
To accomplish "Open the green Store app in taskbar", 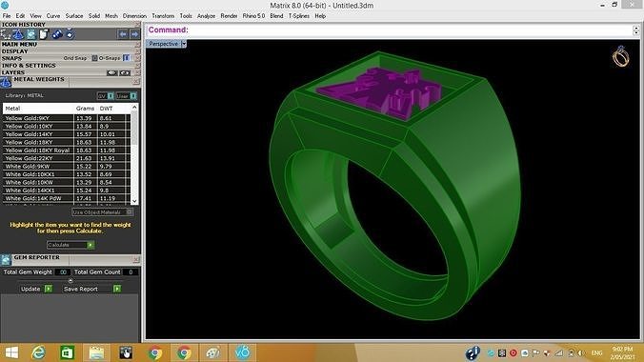I will [67, 352].
